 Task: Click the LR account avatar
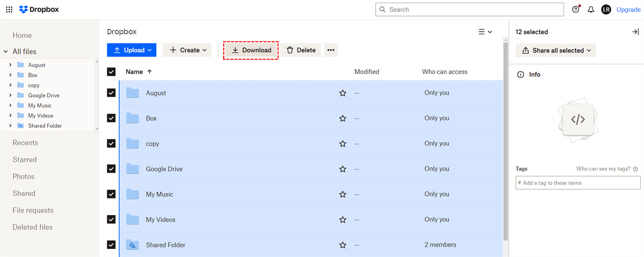(606, 10)
